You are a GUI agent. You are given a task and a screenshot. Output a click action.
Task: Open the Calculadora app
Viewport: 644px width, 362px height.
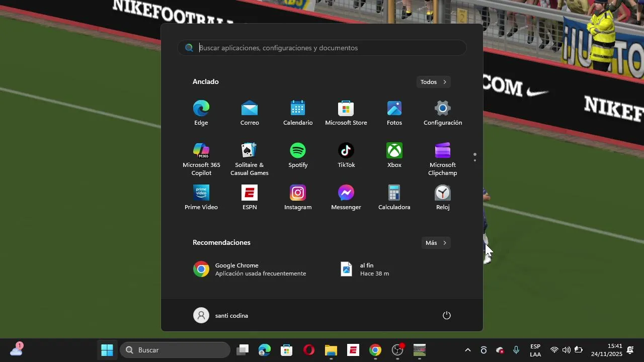(394, 198)
